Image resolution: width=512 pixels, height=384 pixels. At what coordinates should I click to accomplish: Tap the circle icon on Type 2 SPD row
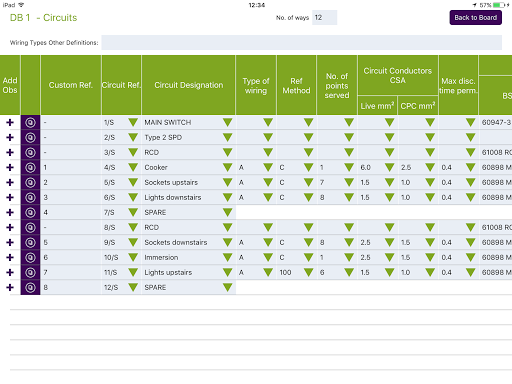click(x=30, y=137)
